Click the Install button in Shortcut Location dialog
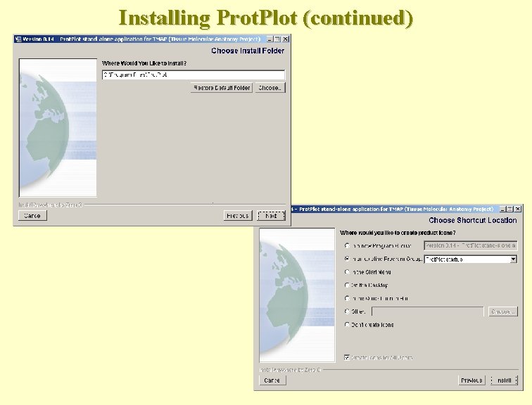532x405 pixels. (504, 380)
